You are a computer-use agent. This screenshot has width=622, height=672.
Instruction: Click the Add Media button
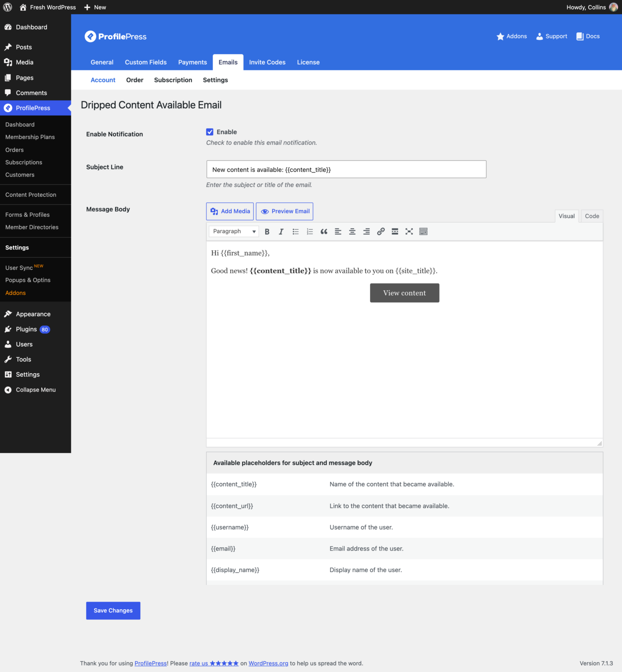(230, 211)
